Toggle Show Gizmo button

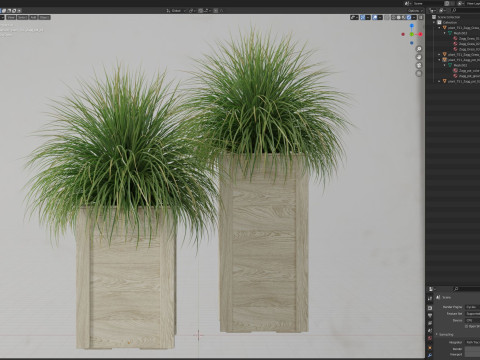click(x=363, y=17)
